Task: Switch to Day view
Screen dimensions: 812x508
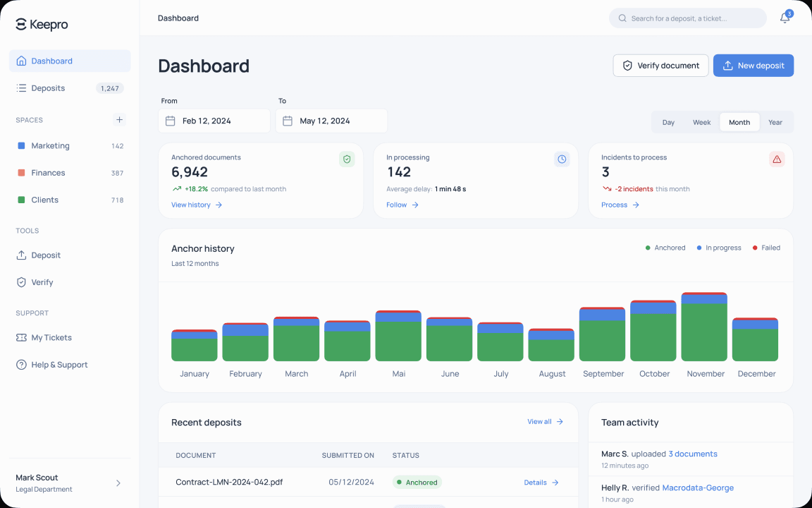Action: pos(668,122)
